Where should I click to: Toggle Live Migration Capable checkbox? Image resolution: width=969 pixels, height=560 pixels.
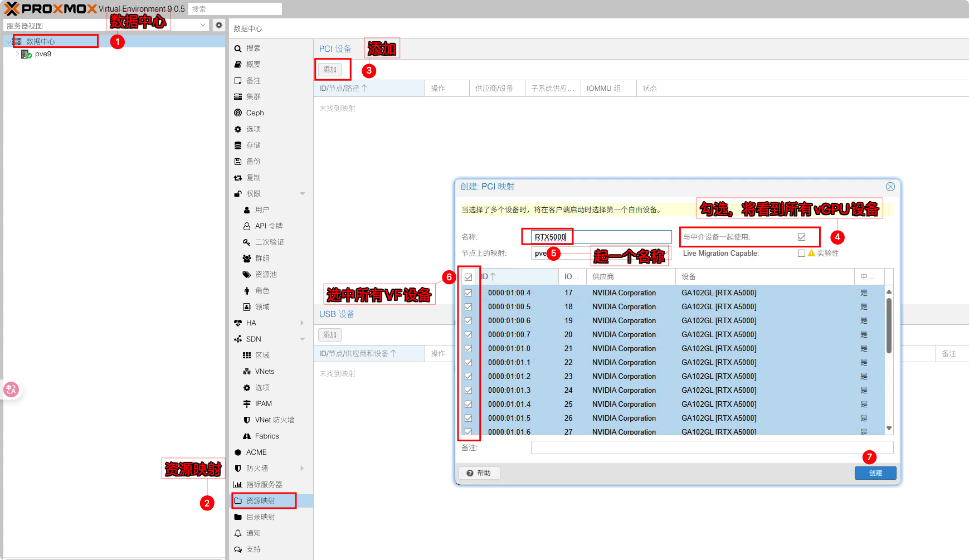coord(801,253)
